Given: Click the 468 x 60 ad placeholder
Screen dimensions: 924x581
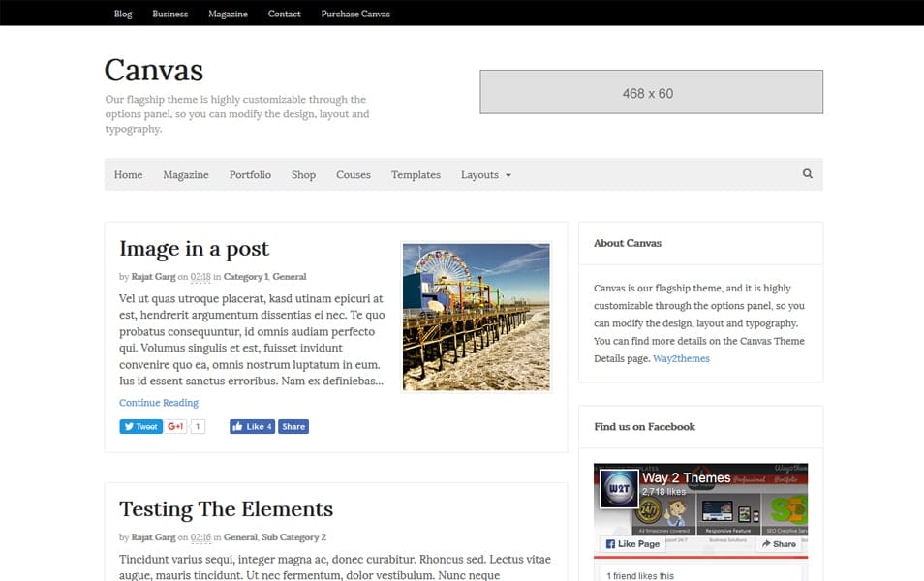Looking at the screenshot, I should (650, 91).
